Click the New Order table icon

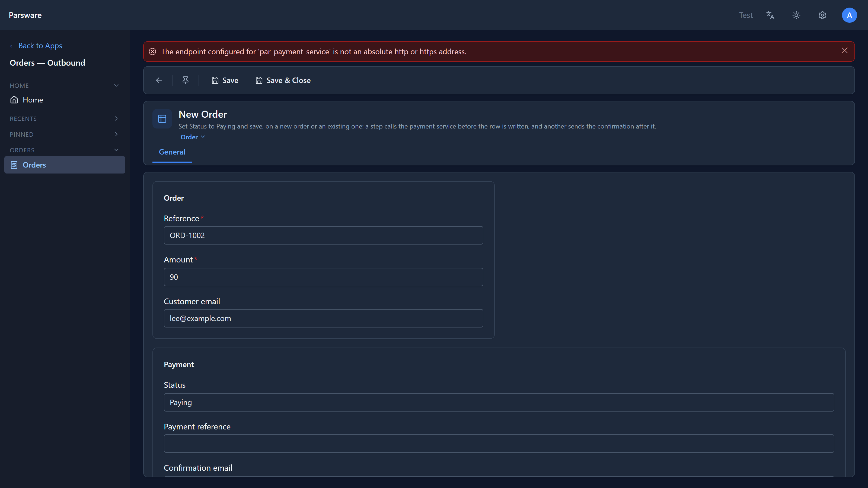coord(162,118)
